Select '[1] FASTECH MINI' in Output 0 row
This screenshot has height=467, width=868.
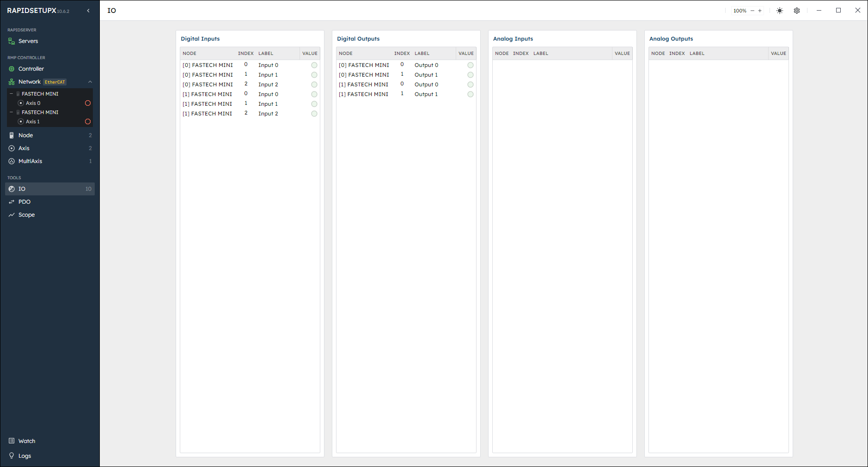coord(363,85)
